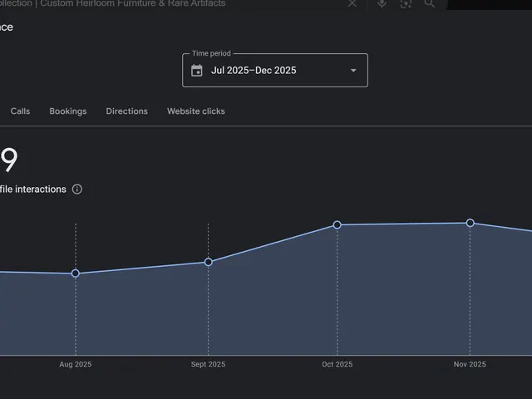The width and height of the screenshot is (532, 399).
Task: Click the voice search microphone icon
Action: tap(382, 3)
